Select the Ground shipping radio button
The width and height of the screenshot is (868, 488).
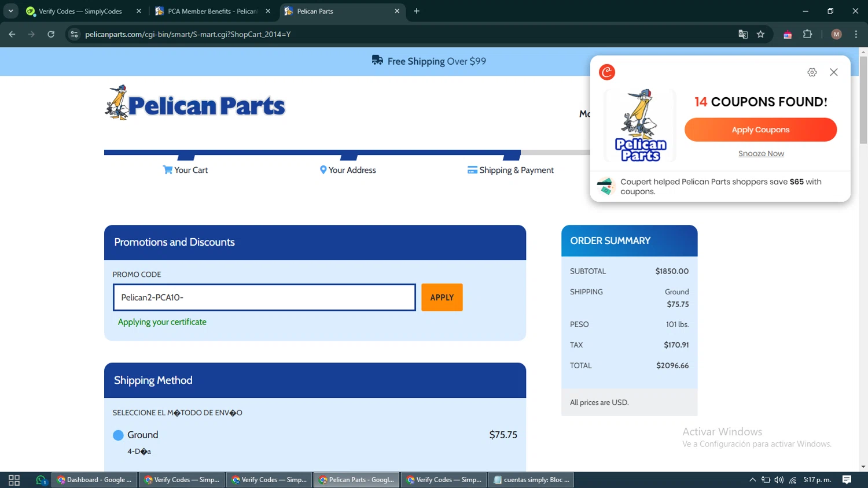pos(118,435)
